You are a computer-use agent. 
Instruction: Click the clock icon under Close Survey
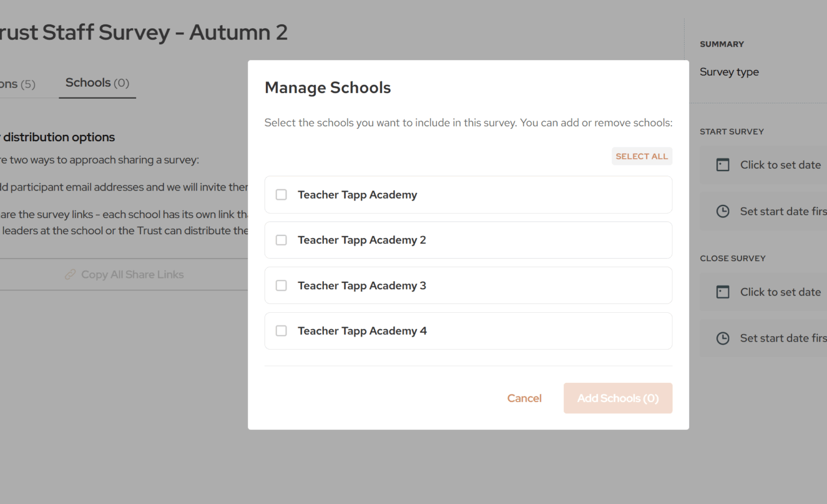coord(722,338)
